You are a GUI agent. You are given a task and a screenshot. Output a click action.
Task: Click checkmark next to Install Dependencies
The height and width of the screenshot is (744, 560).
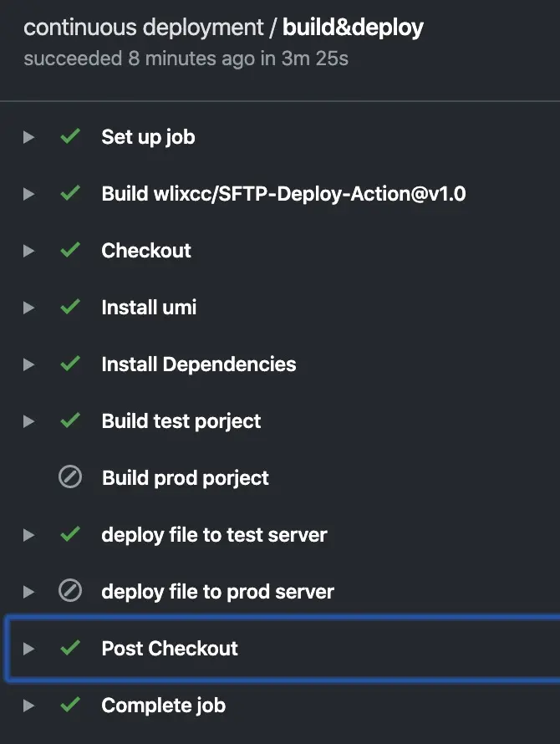coord(70,364)
